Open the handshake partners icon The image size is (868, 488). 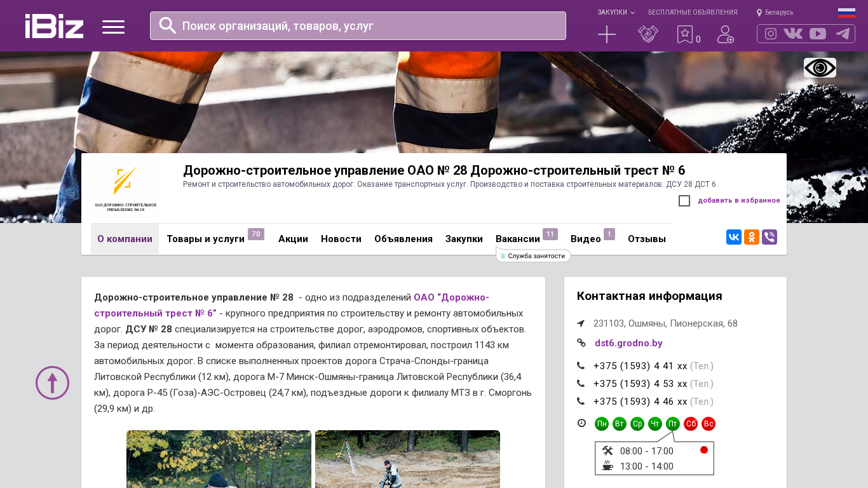click(648, 34)
